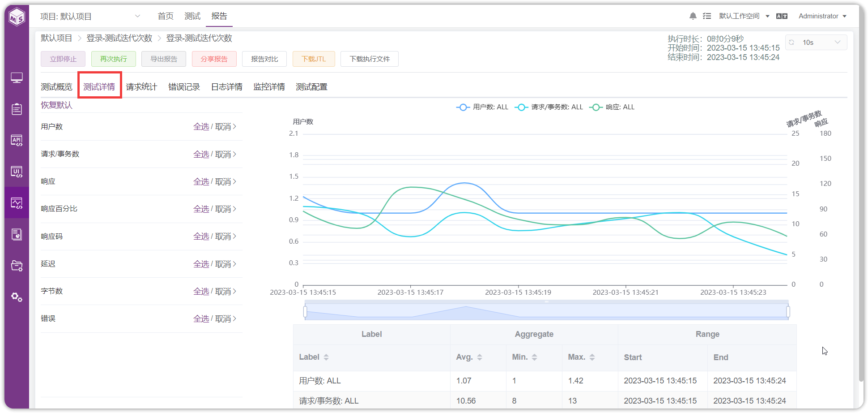Open the 项目: 默认项目 project dropdown
The image size is (868, 413).
pyautogui.click(x=90, y=16)
